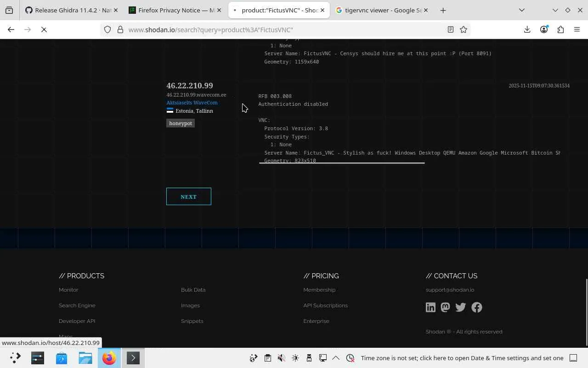Open network connections tray icon
This screenshot has height=368, width=588.
323,358
